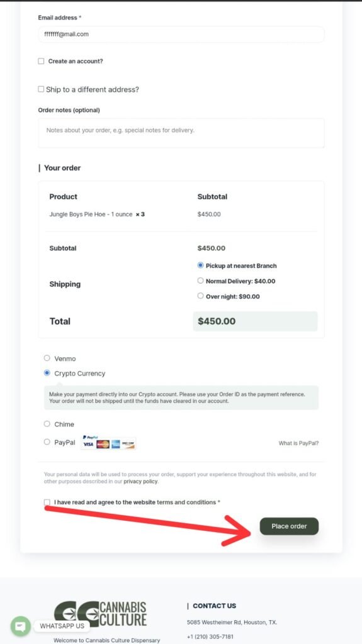This screenshot has width=362, height=644.
Task: Select Venmo as payment method
Action: 47,358
